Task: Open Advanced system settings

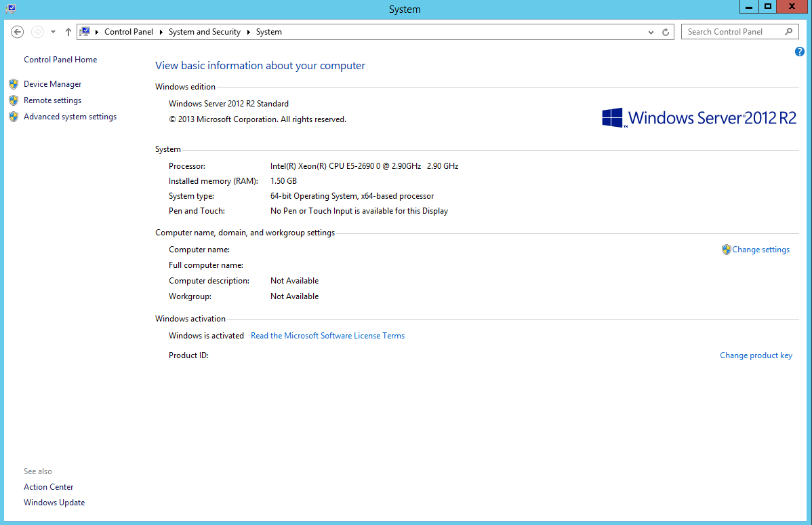Action: 70,117
